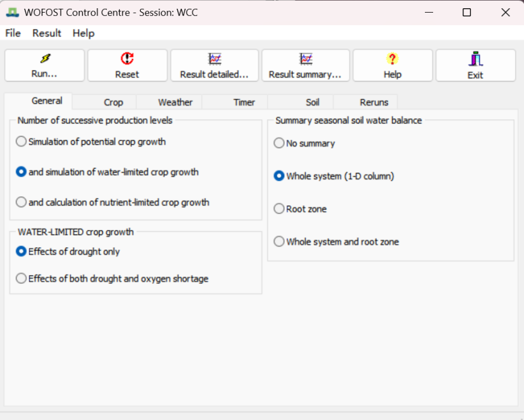Maximize the WOFOST Control Centre window
Image resolution: width=524 pixels, height=420 pixels.
(x=467, y=13)
